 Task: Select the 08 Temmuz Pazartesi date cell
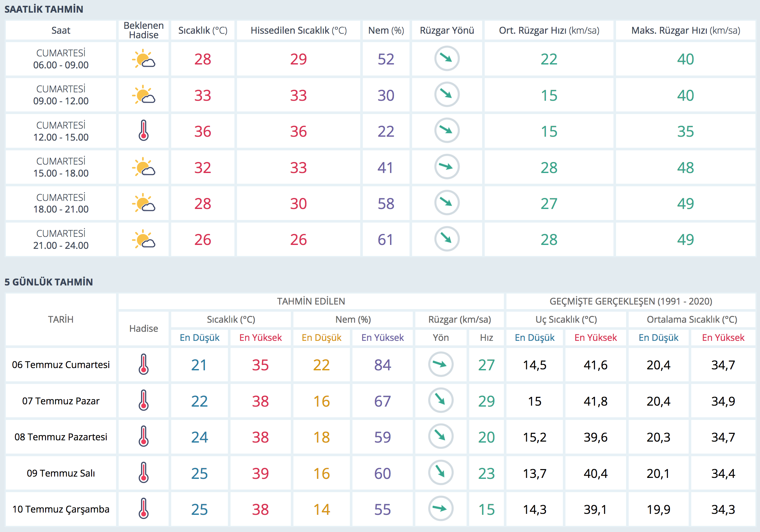pyautogui.click(x=61, y=437)
